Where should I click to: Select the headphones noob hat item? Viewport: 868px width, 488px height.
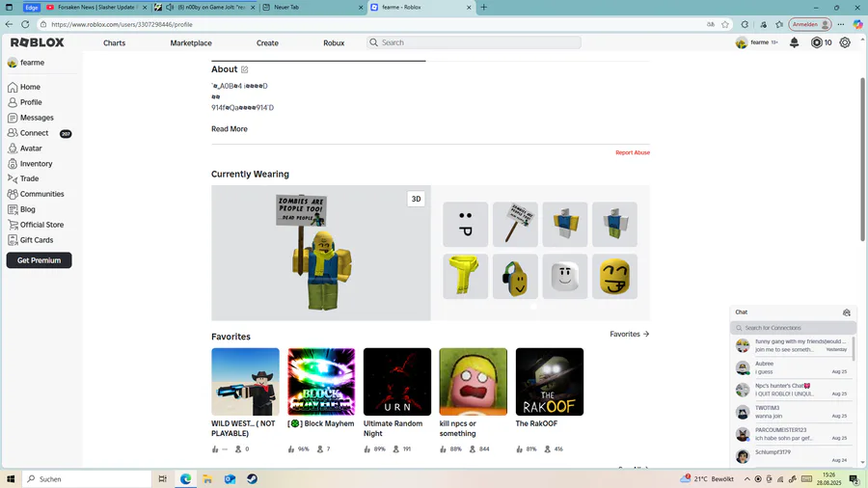click(515, 277)
